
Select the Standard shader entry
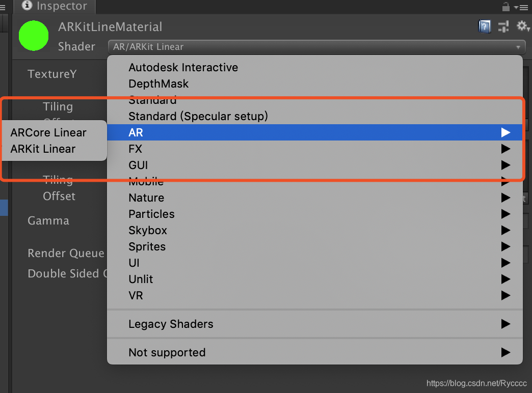[x=314, y=100]
